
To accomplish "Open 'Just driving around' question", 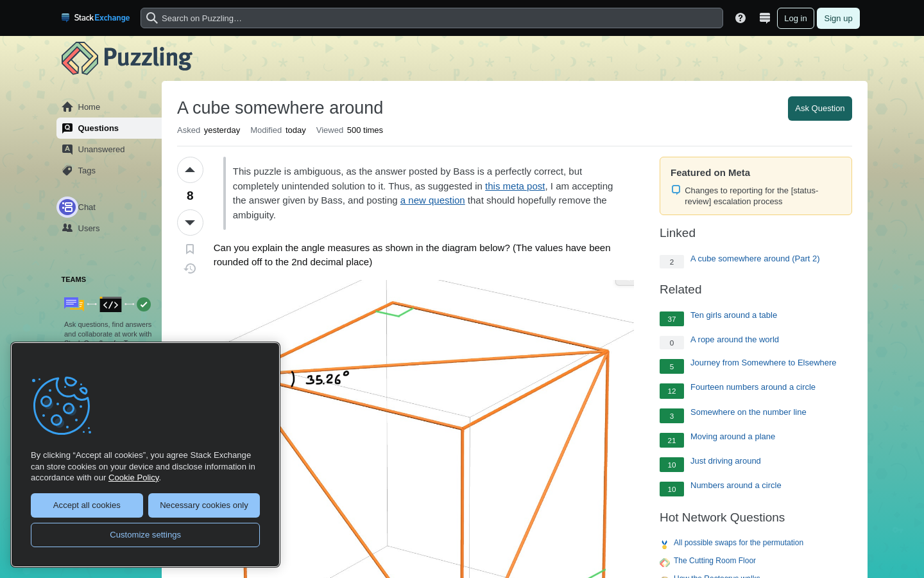I will (x=726, y=461).
